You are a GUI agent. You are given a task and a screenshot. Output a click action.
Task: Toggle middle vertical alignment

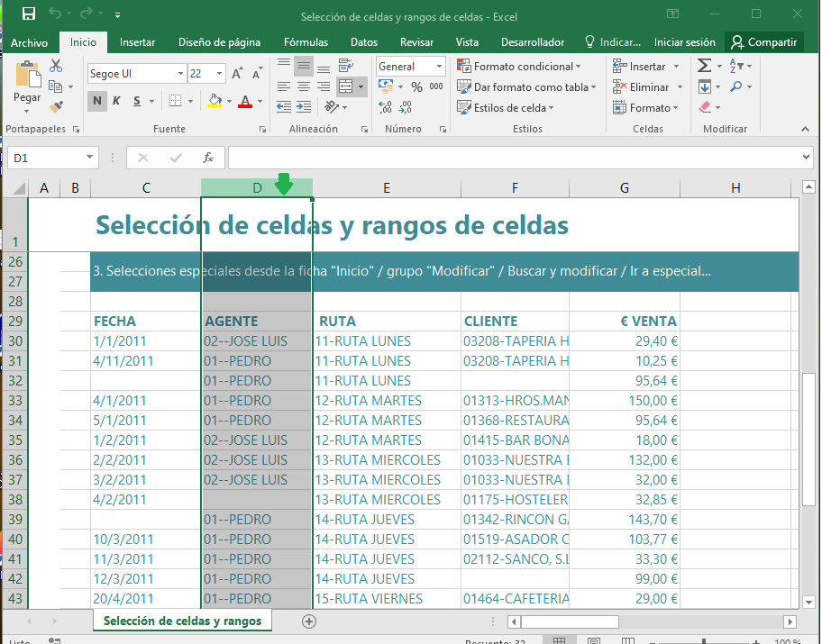click(304, 66)
